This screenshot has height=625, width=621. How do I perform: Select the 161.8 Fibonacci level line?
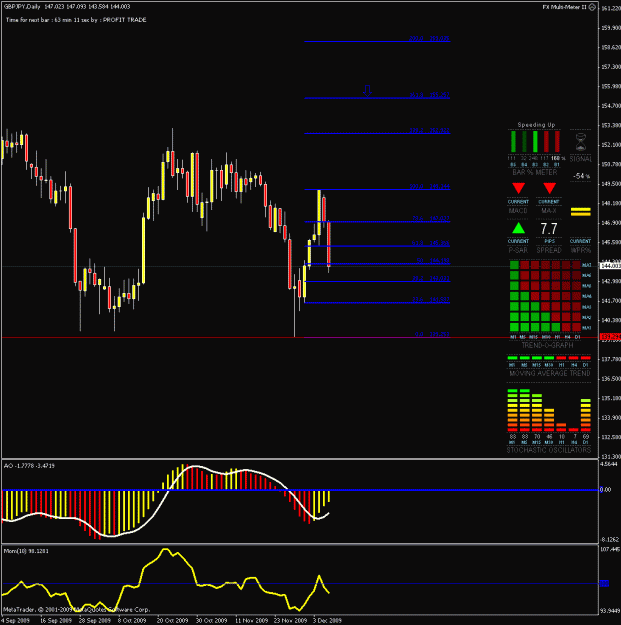coord(377,98)
